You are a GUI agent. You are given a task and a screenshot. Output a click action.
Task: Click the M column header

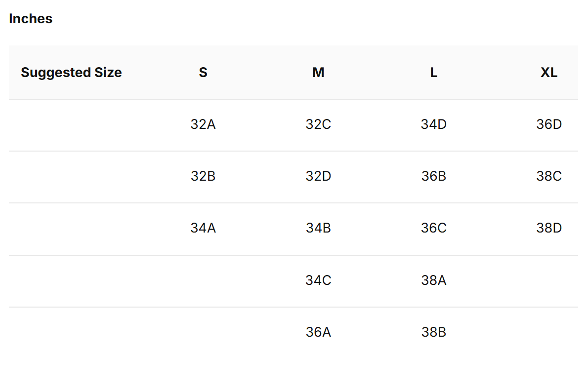tap(318, 72)
